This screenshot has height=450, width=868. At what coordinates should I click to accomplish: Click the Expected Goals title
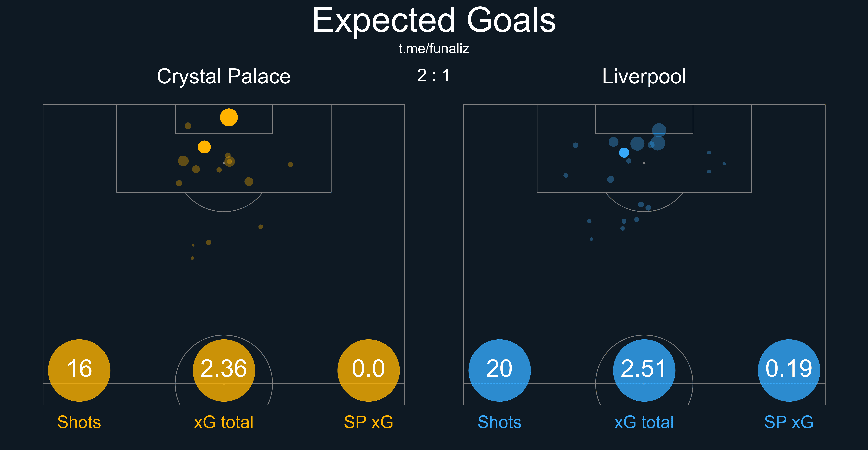pyautogui.click(x=434, y=21)
